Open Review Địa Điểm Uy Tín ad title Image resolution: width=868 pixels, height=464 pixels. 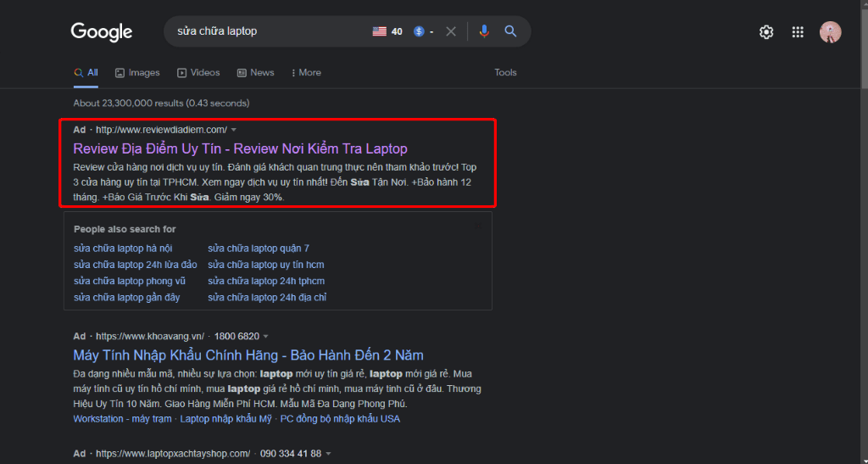tap(240, 148)
